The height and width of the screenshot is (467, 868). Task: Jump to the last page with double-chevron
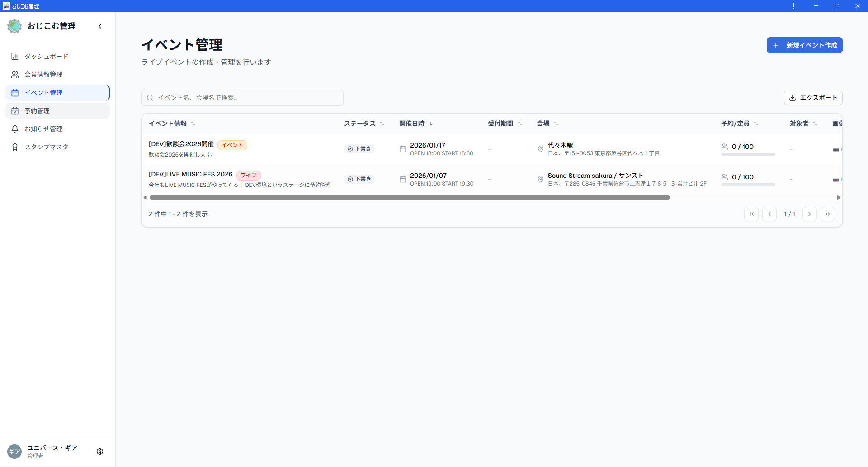click(x=828, y=214)
